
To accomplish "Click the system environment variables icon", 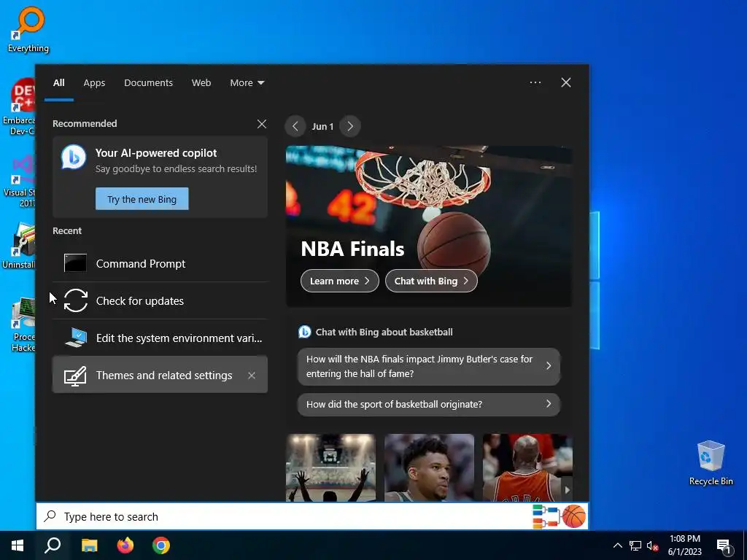I will 76,338.
